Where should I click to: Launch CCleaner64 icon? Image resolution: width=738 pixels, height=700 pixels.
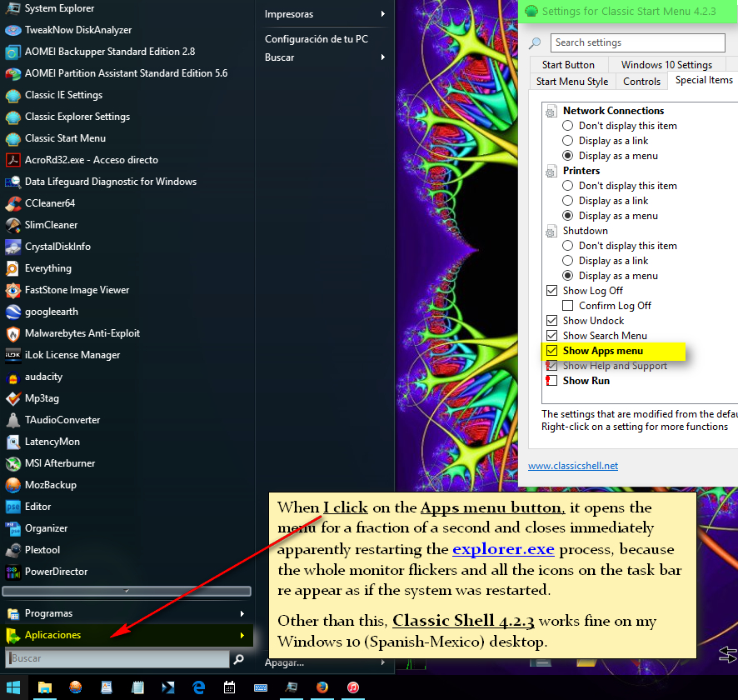coord(12,203)
